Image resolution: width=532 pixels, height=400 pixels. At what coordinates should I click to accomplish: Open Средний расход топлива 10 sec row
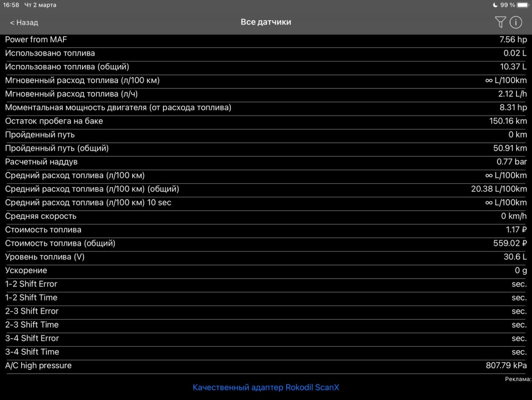click(266, 202)
